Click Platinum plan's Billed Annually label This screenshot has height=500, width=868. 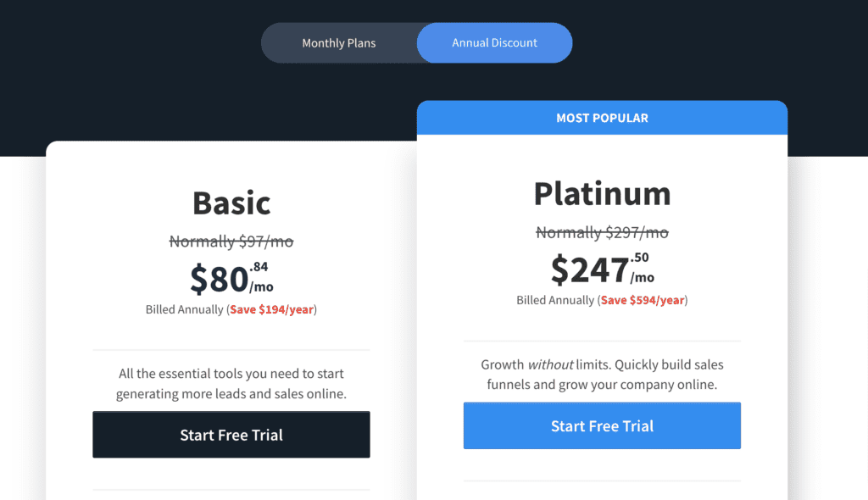[x=555, y=300]
